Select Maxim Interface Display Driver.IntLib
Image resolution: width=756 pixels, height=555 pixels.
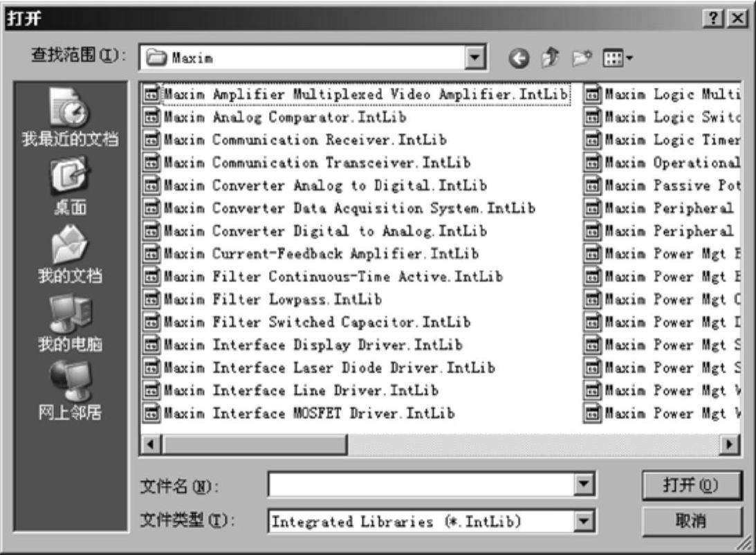[x=303, y=345]
